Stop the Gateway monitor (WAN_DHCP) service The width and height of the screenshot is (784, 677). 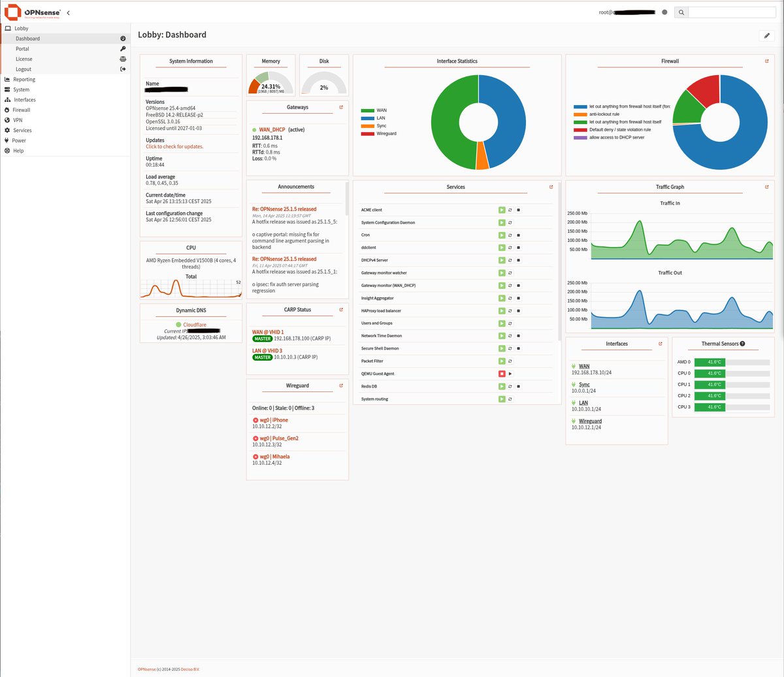tap(518, 286)
